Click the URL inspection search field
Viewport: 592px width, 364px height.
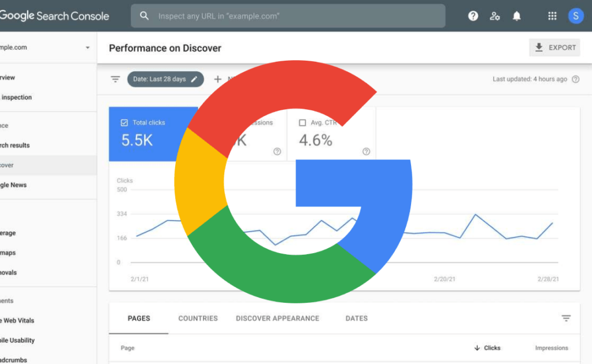pos(288,16)
